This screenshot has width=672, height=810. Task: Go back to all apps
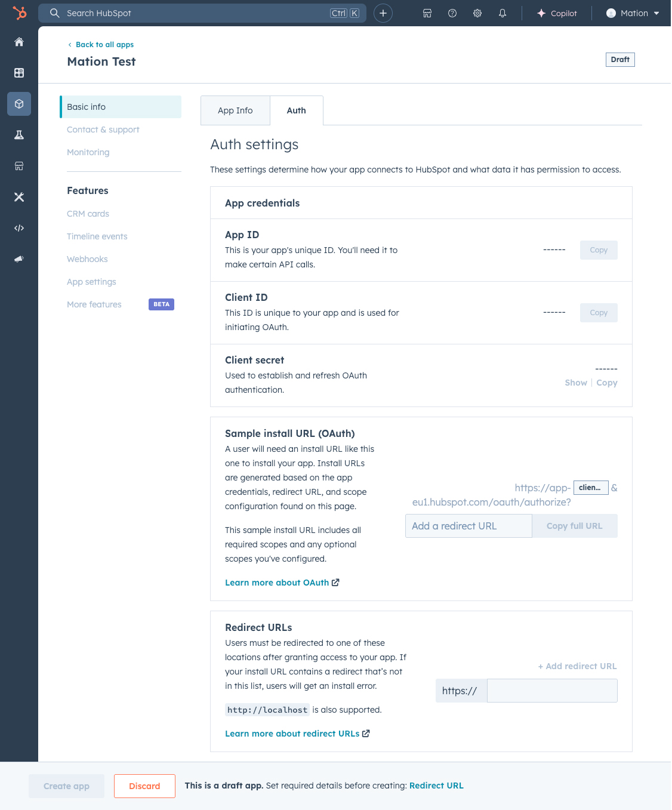point(101,45)
